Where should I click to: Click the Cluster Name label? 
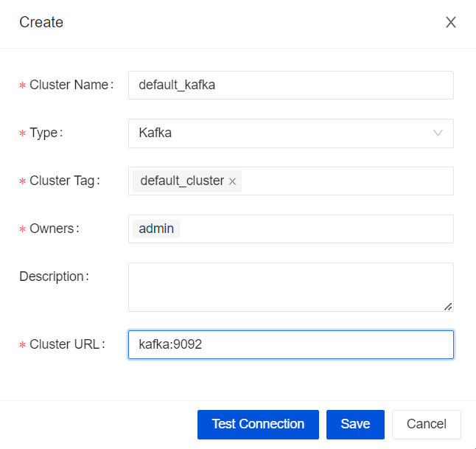pyautogui.click(x=71, y=85)
